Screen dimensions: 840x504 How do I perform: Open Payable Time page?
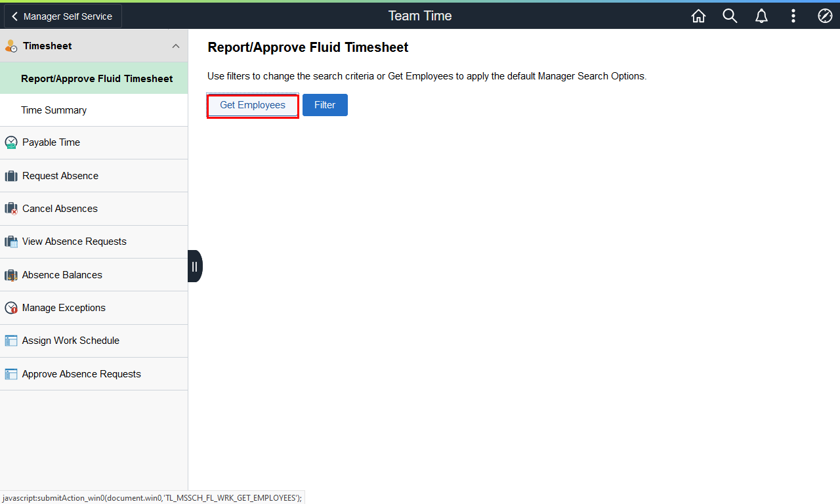tap(94, 142)
